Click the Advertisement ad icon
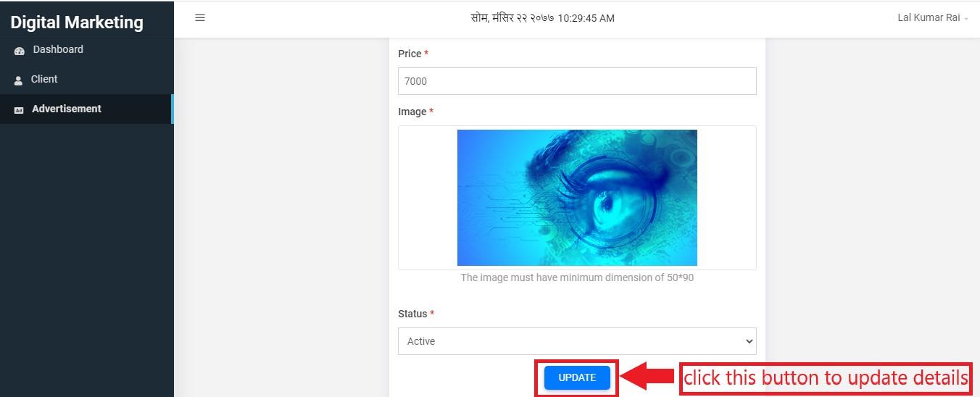980x397 pixels. pyautogui.click(x=19, y=110)
